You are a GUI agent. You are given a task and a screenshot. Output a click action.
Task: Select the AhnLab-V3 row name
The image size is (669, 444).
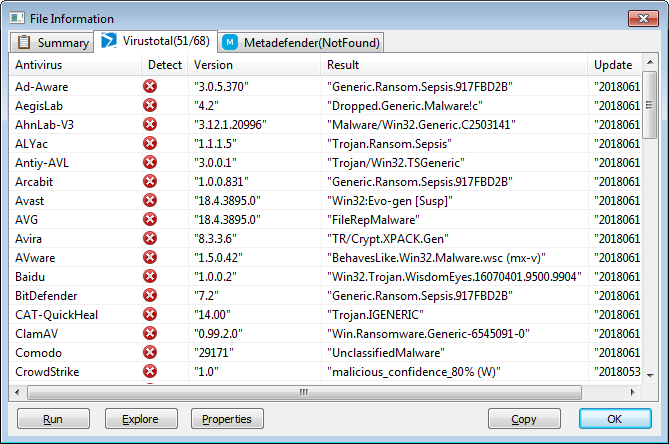coord(44,125)
